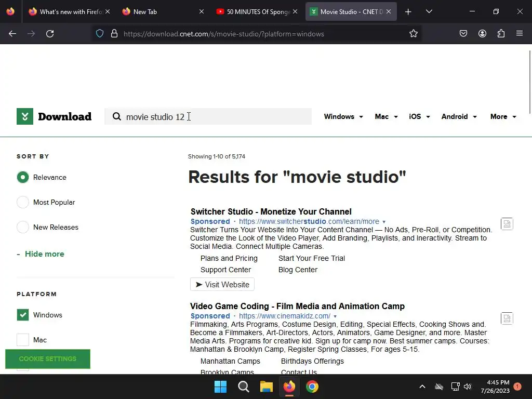
Task: Select the Relevance sort option
Action: coord(23,177)
